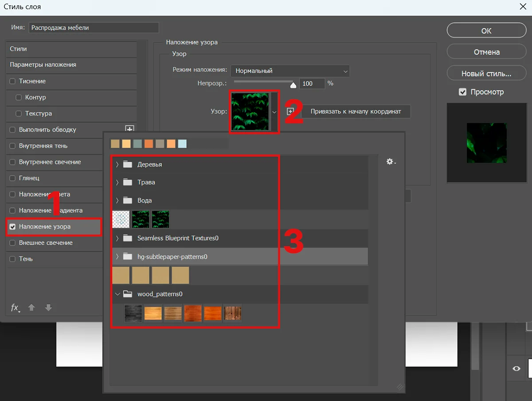Select the Внутреннее свечение effect label
This screenshot has height=401, width=532.
tap(50, 162)
